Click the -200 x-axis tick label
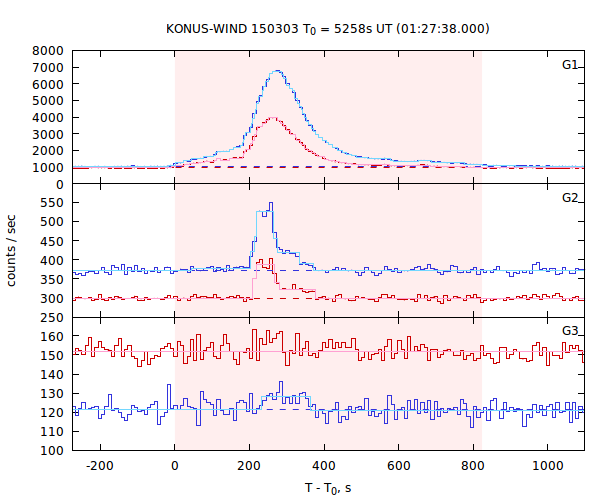 click(100, 466)
